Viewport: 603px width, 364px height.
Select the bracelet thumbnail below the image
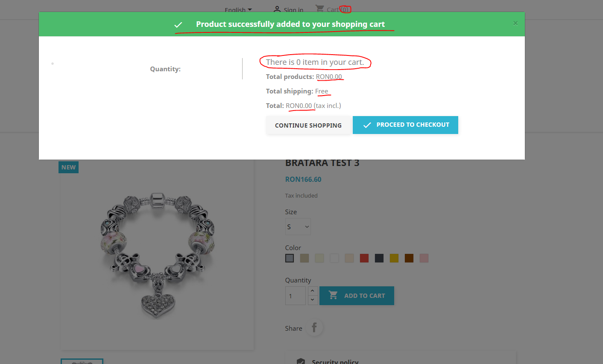click(x=82, y=361)
